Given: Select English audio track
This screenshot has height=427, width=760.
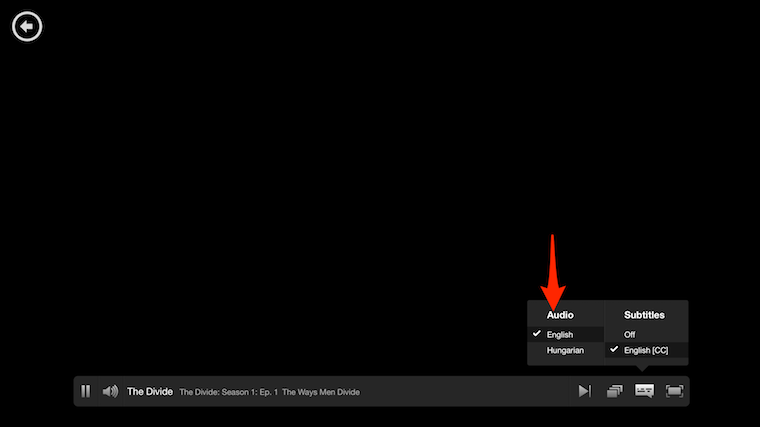Looking at the screenshot, I should click(560, 334).
